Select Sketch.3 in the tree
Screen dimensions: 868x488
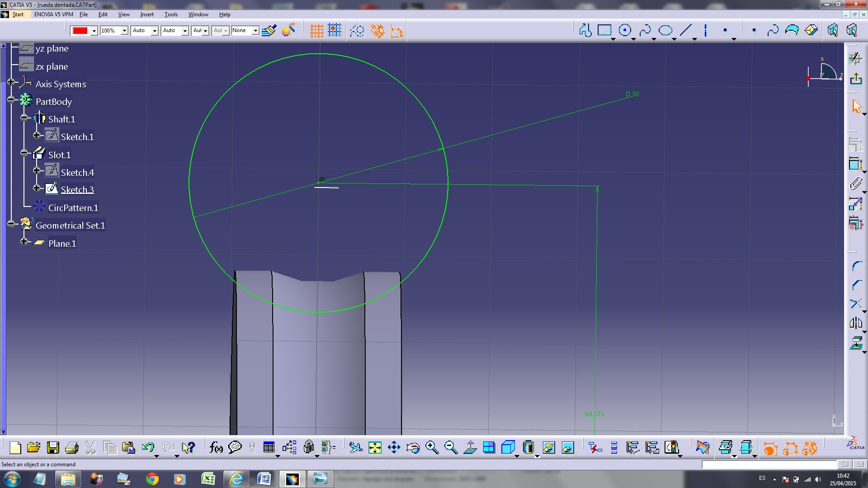(x=77, y=190)
